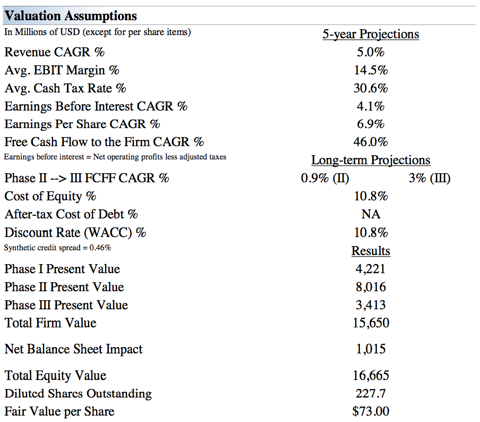Select Net Balance Sheet Impact 1,015
This screenshot has width=480, height=422.
tap(371, 349)
